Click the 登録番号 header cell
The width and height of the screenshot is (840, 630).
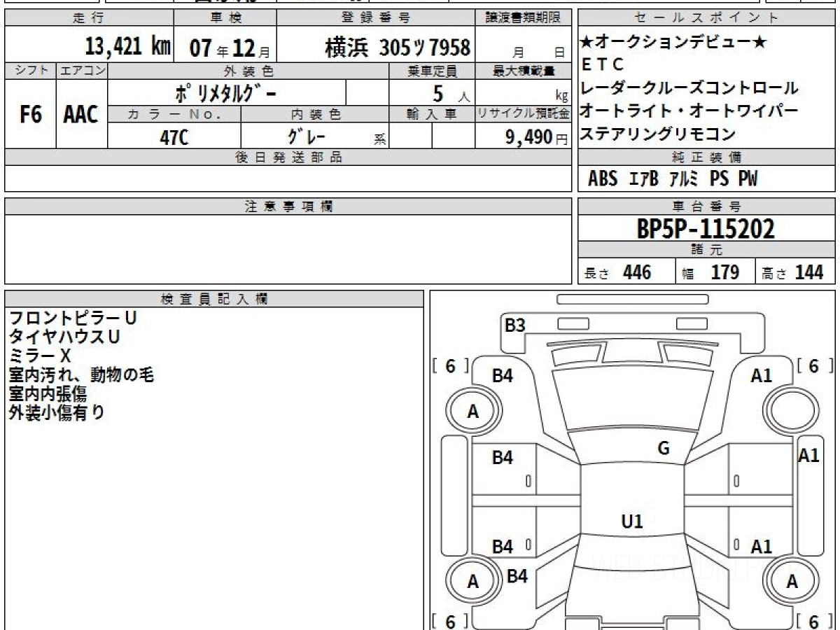click(377, 18)
